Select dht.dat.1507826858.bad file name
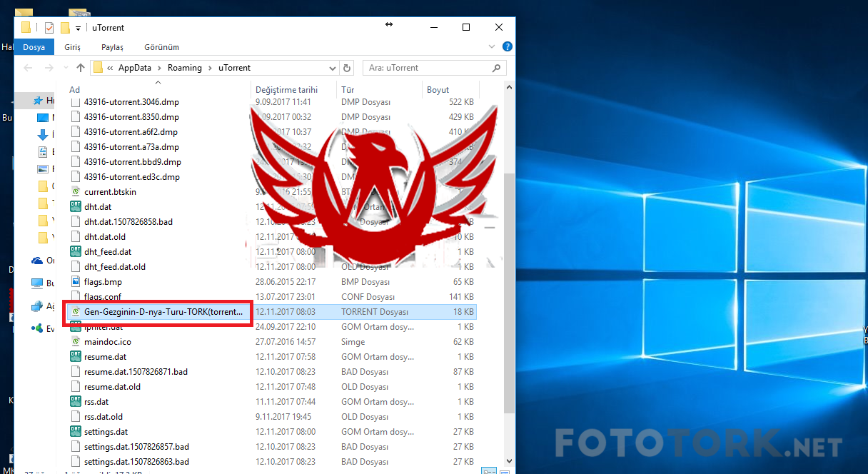 [x=128, y=221]
